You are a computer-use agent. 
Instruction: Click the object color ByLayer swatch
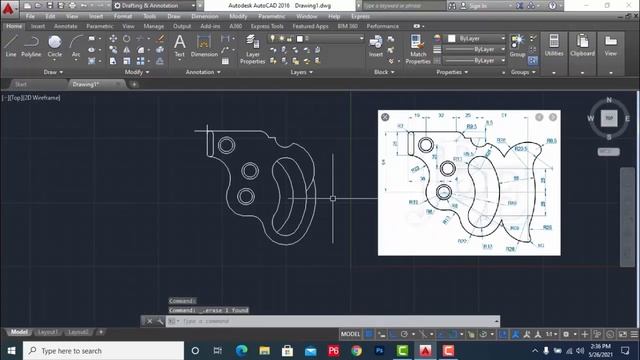click(x=451, y=38)
